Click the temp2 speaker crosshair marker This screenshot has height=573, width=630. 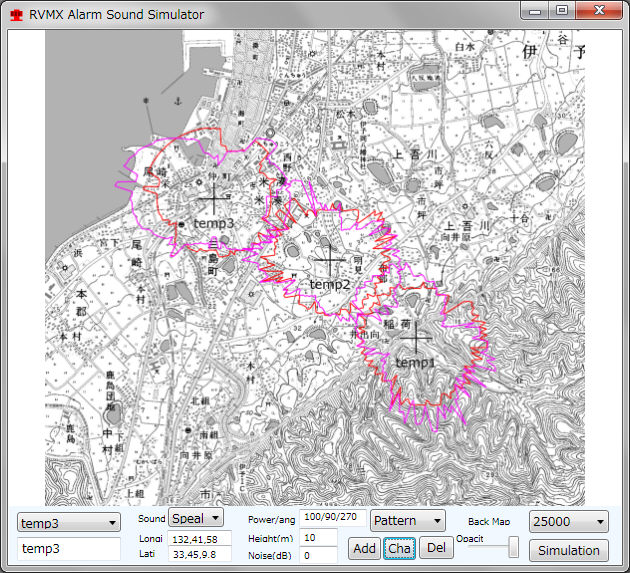tap(328, 260)
